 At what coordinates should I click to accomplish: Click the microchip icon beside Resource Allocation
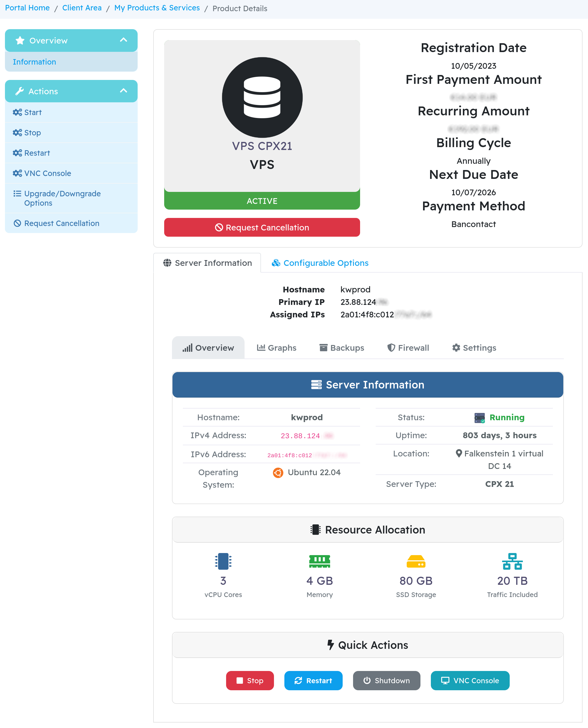click(315, 530)
